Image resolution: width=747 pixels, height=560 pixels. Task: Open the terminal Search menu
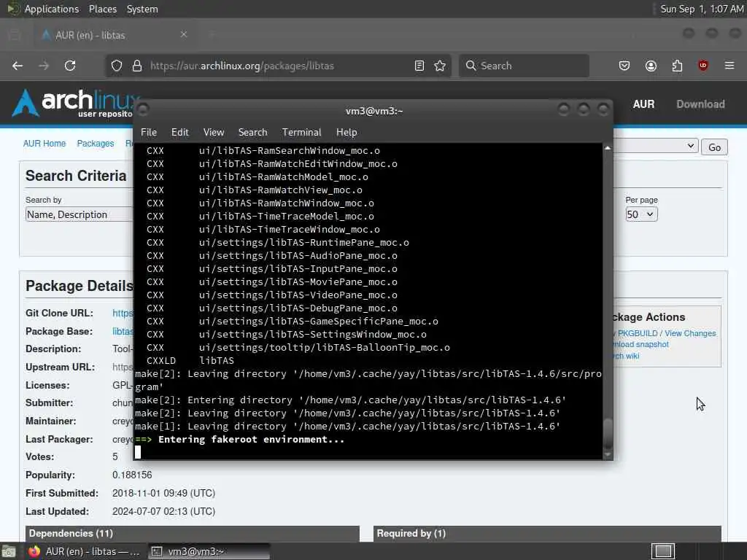point(252,133)
